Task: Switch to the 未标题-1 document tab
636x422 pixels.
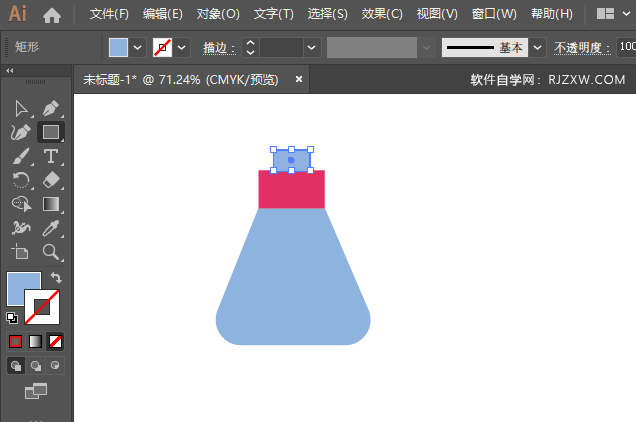Action: pos(181,80)
